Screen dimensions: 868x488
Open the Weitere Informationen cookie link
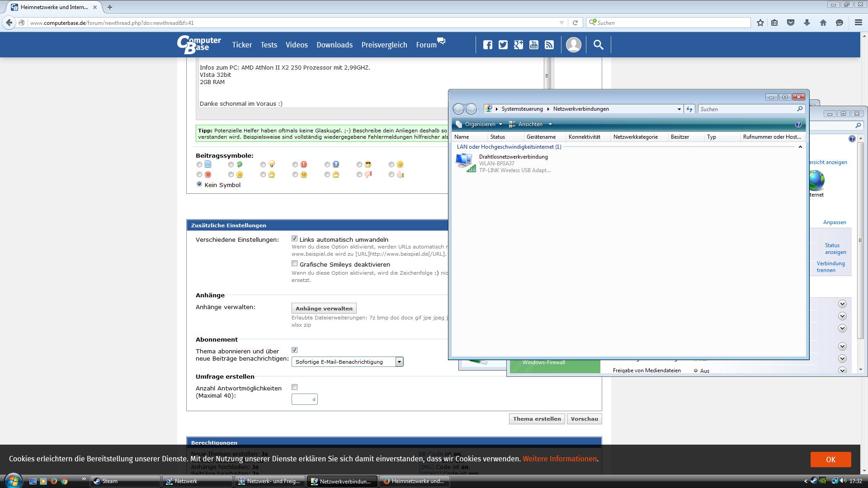(x=559, y=459)
